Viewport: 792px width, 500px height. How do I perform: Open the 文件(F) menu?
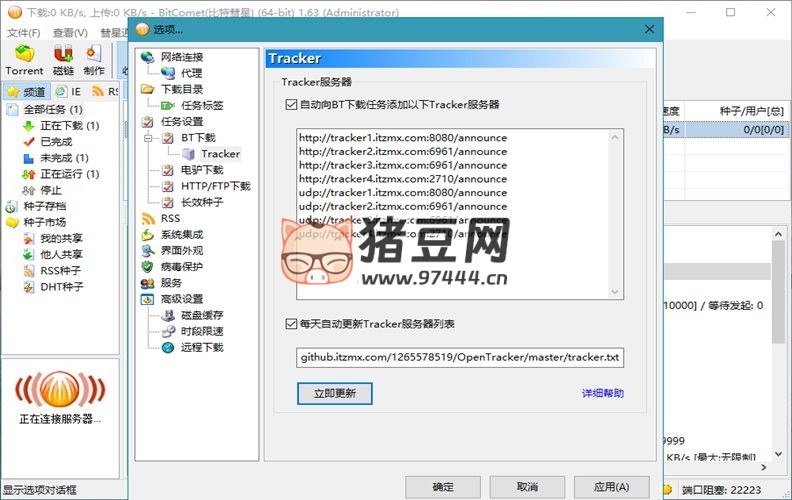click(23, 33)
